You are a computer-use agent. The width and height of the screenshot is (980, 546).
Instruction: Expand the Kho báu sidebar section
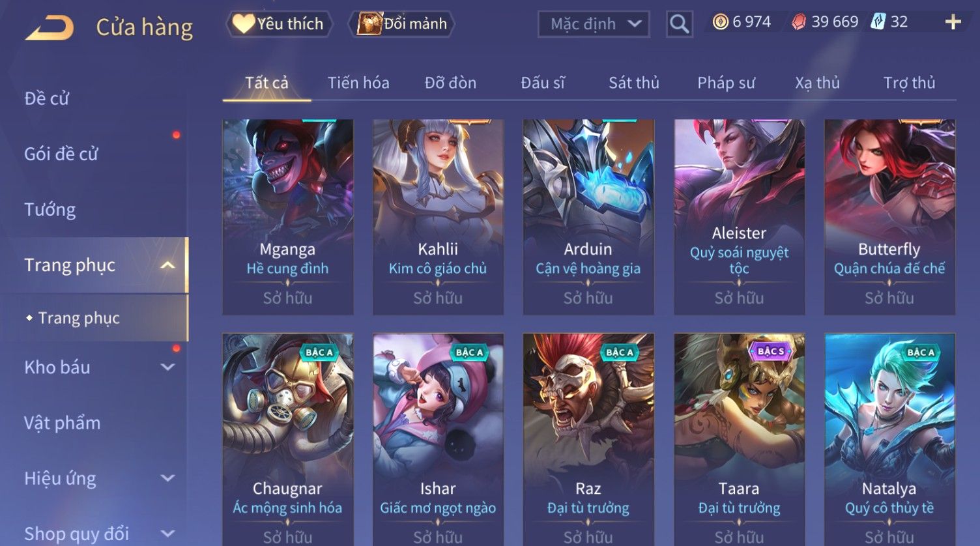[167, 367]
